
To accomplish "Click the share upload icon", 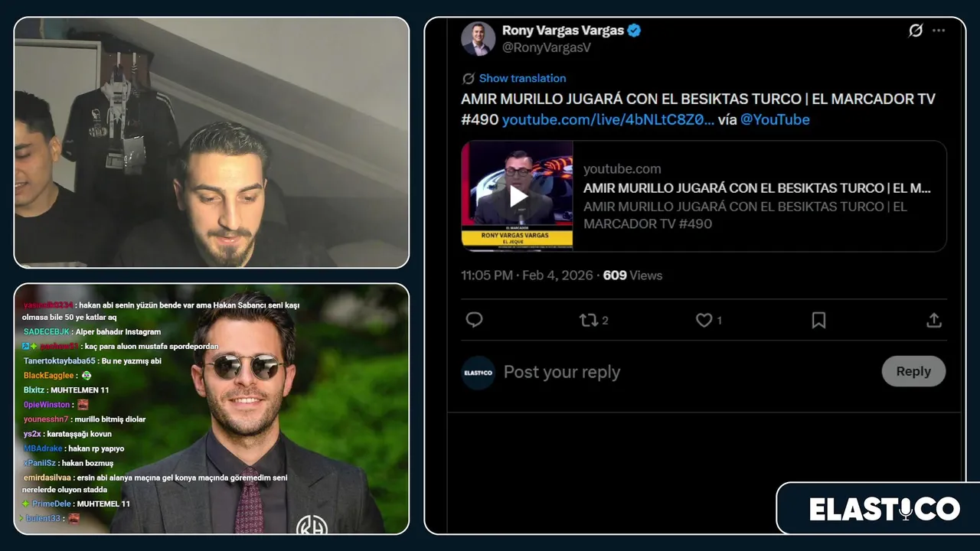I will (934, 320).
